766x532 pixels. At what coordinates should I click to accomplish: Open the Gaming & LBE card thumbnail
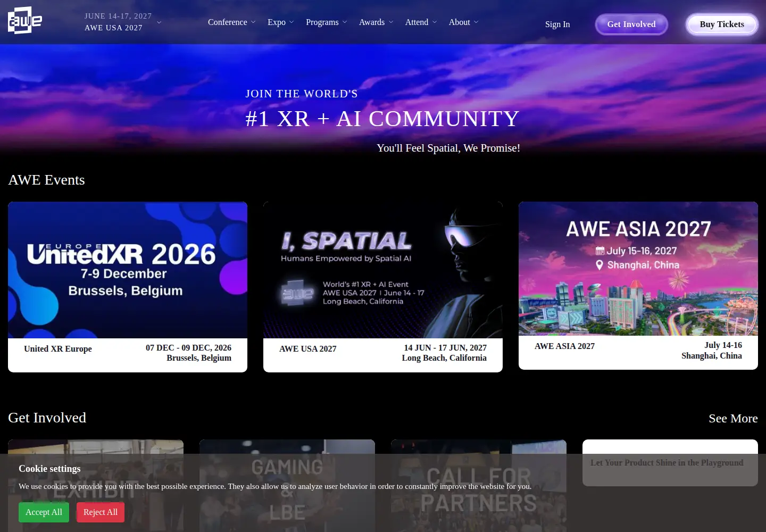coord(287,486)
